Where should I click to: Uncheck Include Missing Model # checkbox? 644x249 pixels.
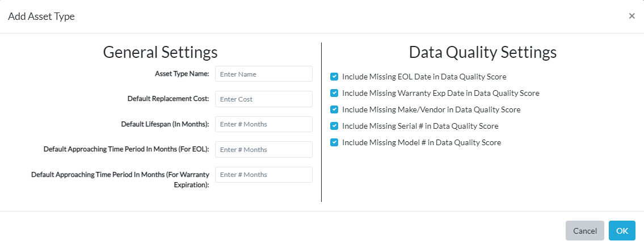334,142
